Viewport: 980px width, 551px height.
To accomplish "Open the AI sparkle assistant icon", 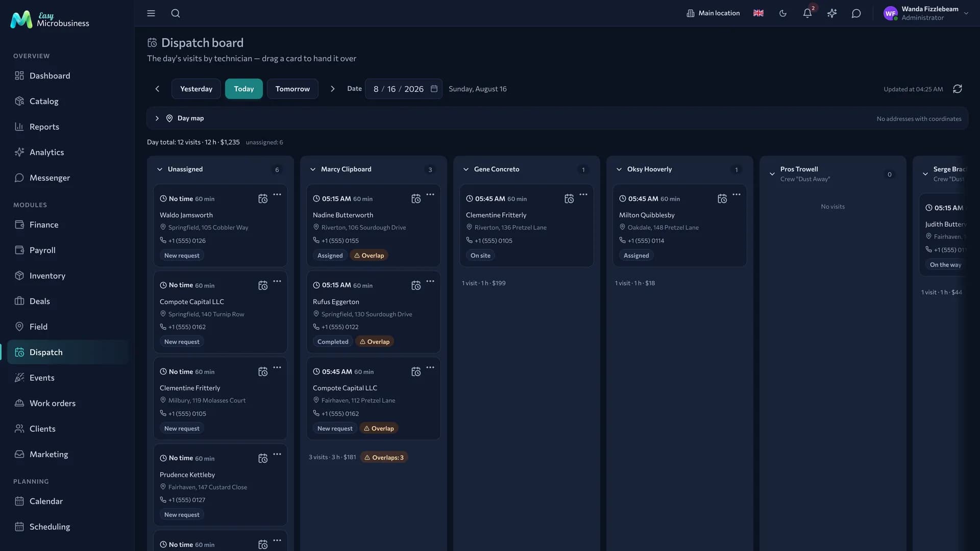I will coord(832,13).
